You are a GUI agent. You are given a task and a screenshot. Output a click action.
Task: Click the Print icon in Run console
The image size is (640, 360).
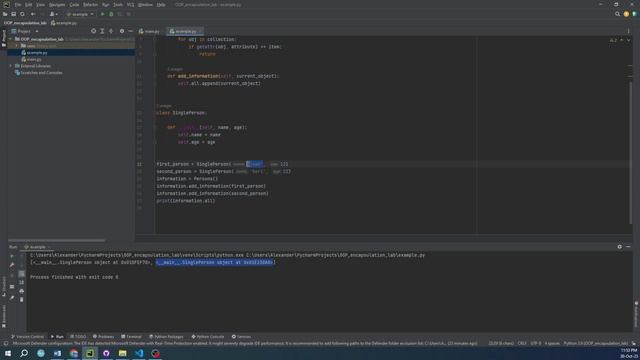click(x=22, y=291)
